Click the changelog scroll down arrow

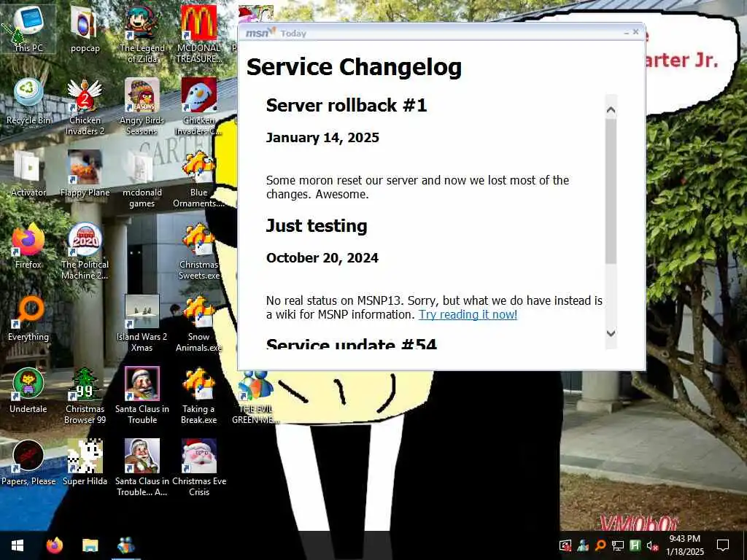[611, 333]
